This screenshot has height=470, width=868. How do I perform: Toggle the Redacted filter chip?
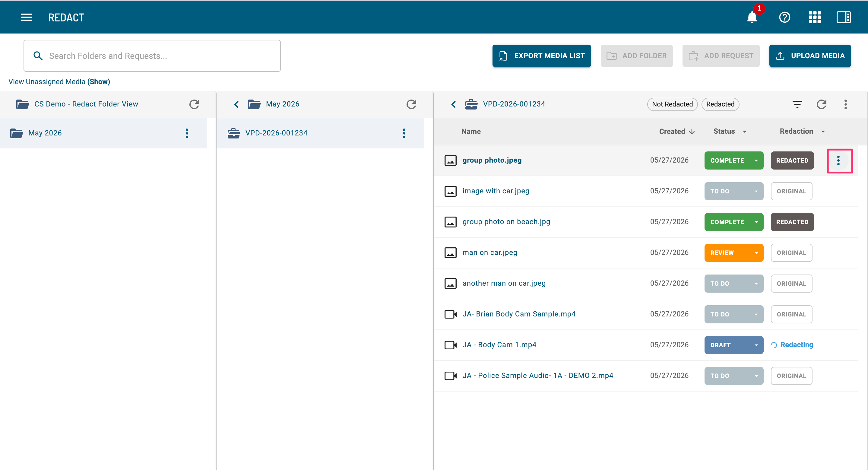[720, 104]
